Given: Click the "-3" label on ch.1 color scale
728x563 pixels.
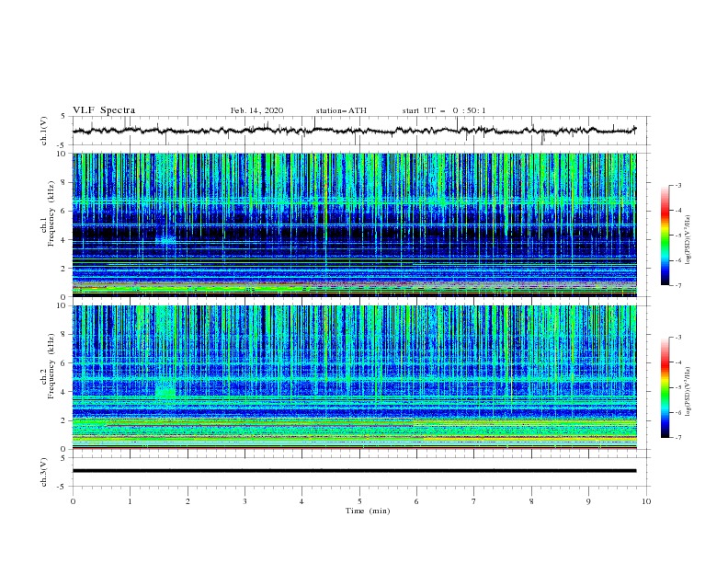Looking at the screenshot, I should click(677, 185).
